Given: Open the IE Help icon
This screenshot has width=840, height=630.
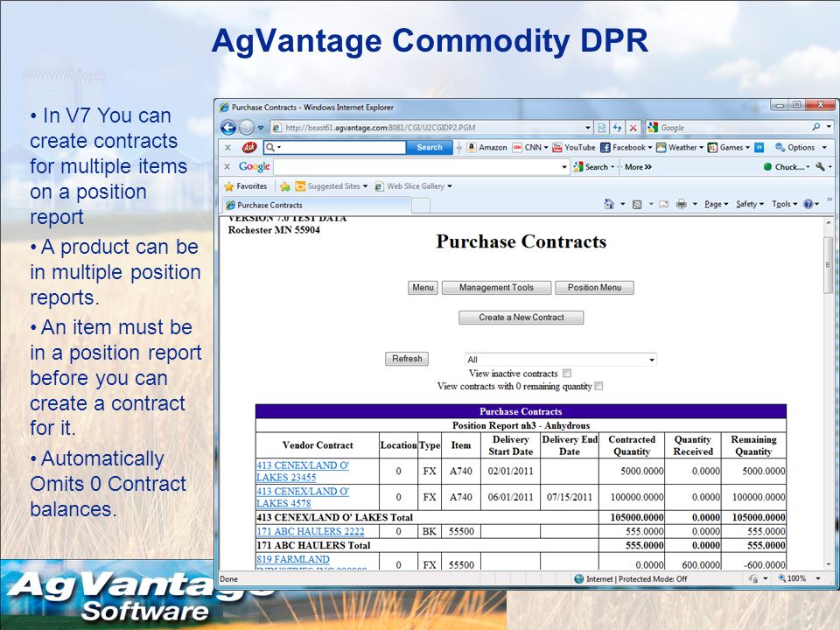Looking at the screenshot, I should click(x=808, y=204).
